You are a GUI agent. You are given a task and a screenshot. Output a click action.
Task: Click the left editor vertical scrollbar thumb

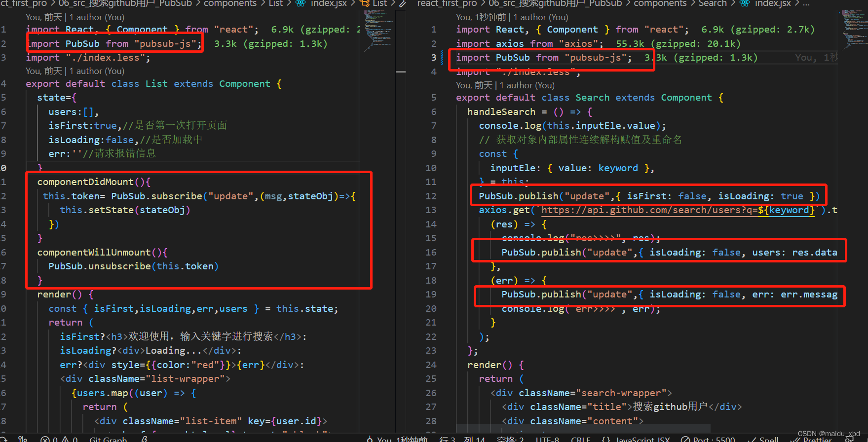401,72
